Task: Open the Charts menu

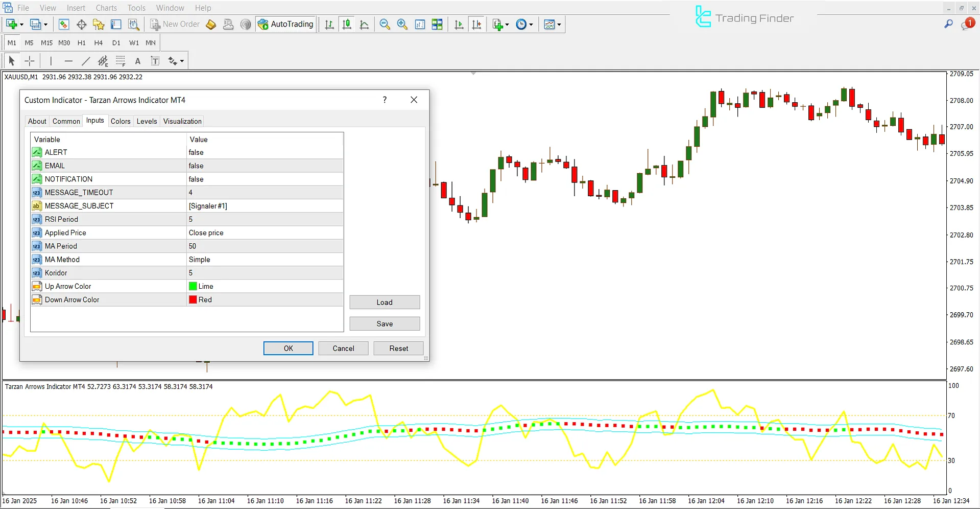Action: 106,8
